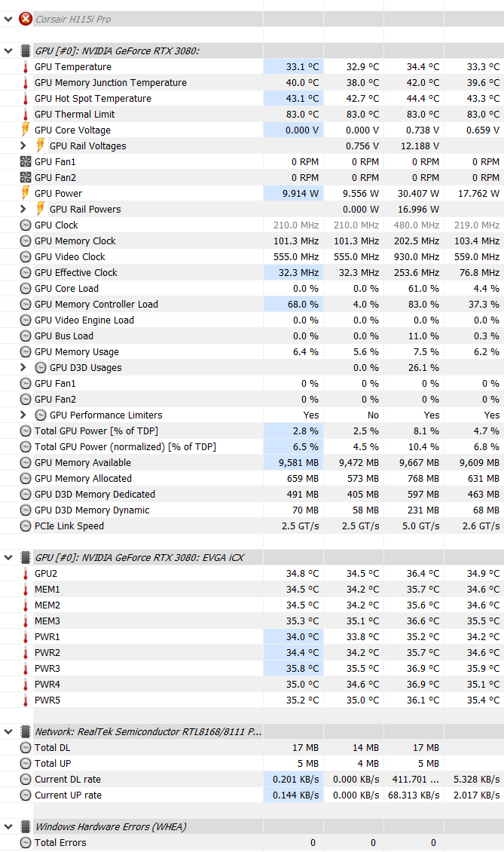504x852 pixels.
Task: Click the 9.914 W current GPU Power value
Action: [x=301, y=194]
